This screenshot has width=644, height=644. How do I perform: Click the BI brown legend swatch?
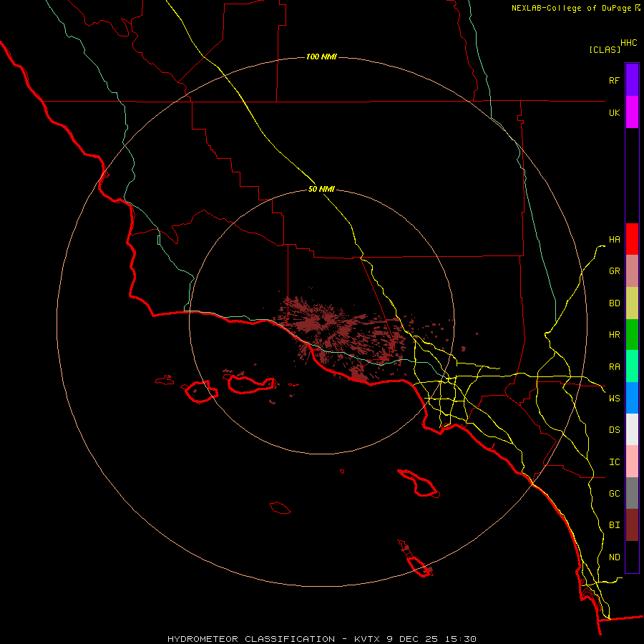[x=632, y=525]
